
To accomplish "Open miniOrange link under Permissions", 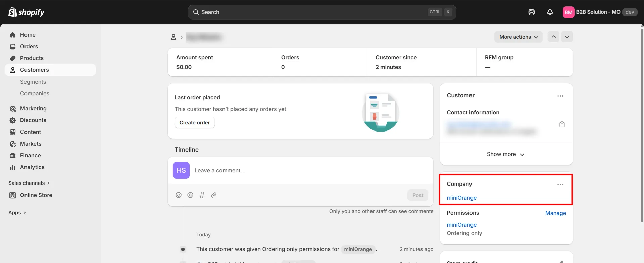I will tap(462, 225).
